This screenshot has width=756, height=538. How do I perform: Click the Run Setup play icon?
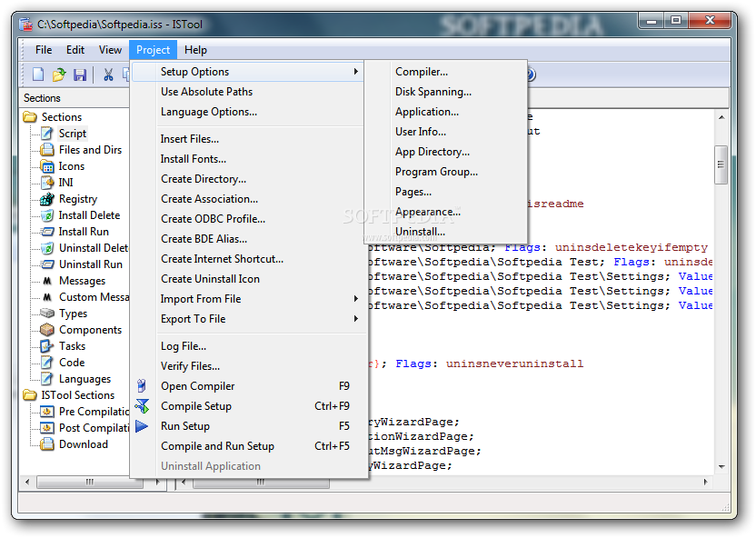pyautogui.click(x=141, y=426)
